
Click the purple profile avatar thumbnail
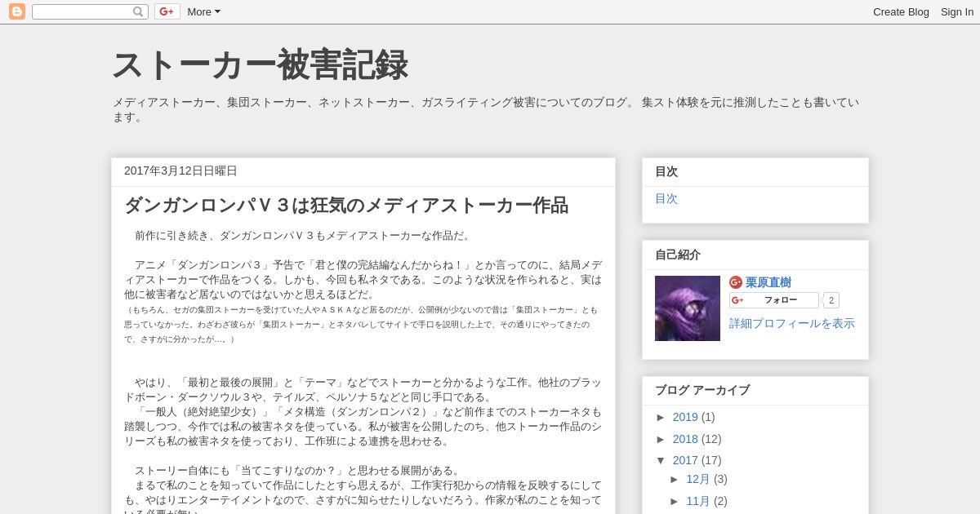click(688, 308)
